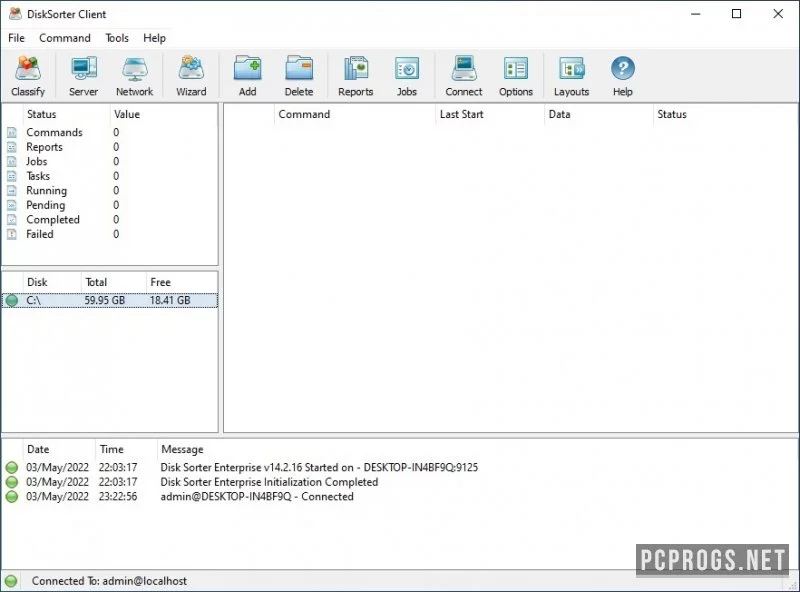Click green icon of 'Initialization Completed' log entry
Viewport: 800px width, 592px height.
11,482
